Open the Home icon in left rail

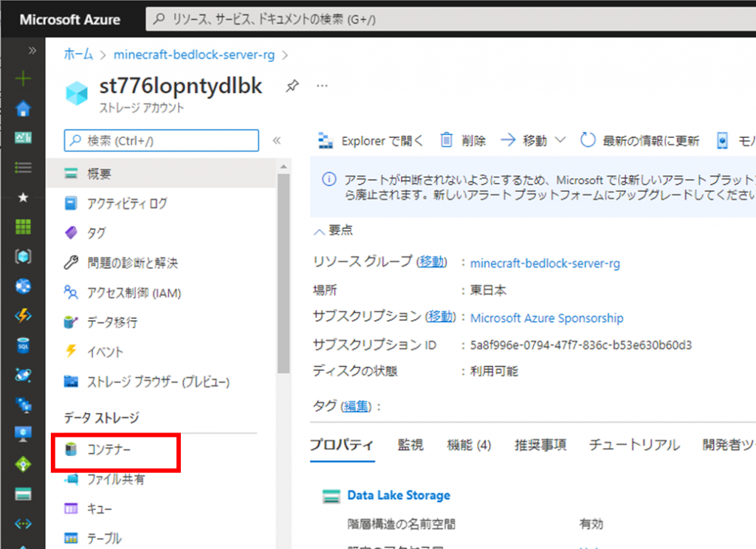tap(23, 108)
